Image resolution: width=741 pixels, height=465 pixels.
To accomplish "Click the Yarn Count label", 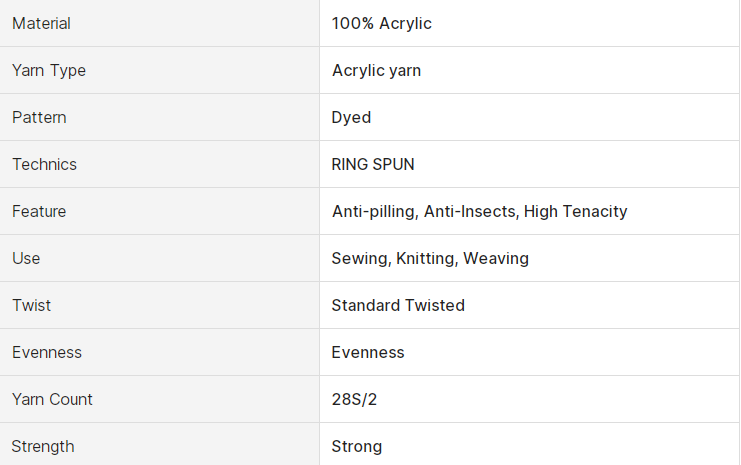I will click(x=52, y=399).
